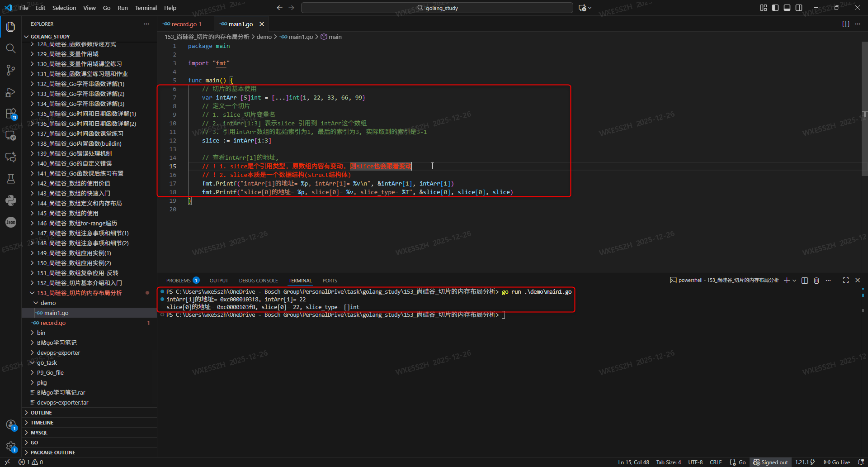
Task: Change encoding UTF-8 in status bar
Action: pos(695,462)
